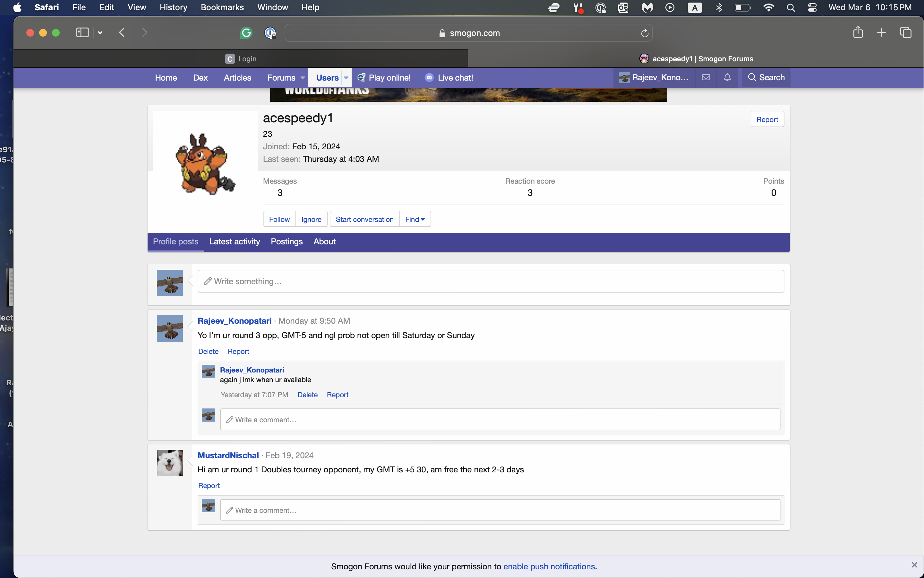Viewport: 924px width, 578px height.
Task: Click comment field under MustardNischal's post
Action: pyautogui.click(x=500, y=510)
